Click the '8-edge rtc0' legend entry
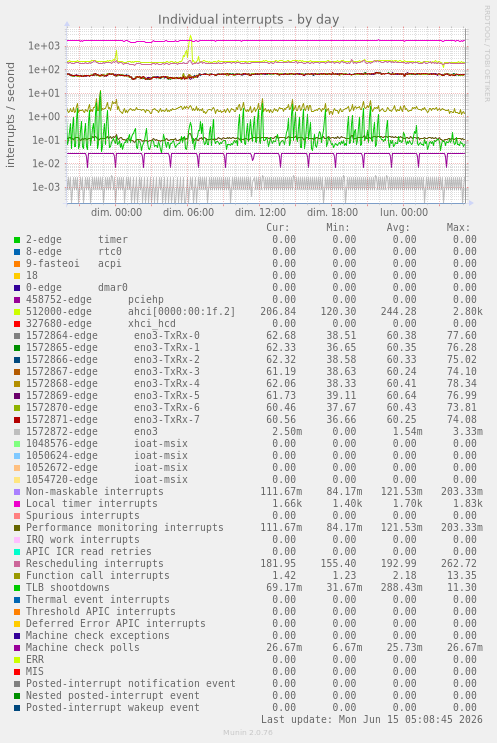The height and width of the screenshot is (743, 497). (73, 252)
